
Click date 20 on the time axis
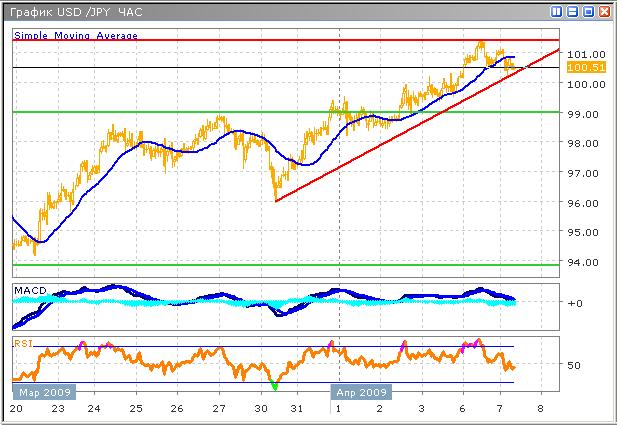click(x=16, y=408)
